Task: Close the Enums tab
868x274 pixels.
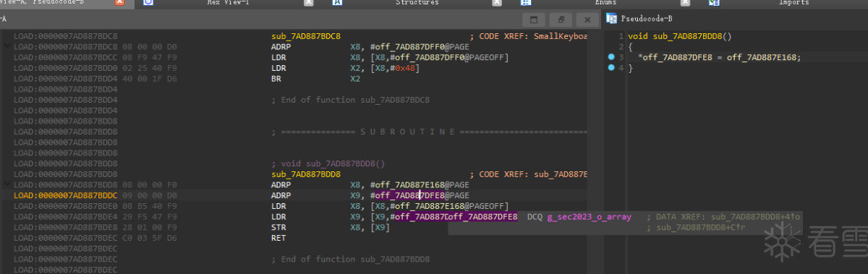Action: 685,3
